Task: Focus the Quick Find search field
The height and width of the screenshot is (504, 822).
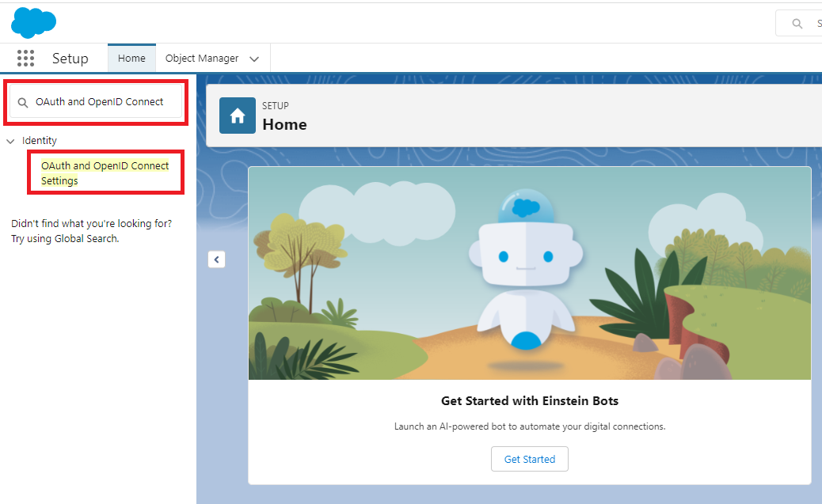Action: coord(103,102)
